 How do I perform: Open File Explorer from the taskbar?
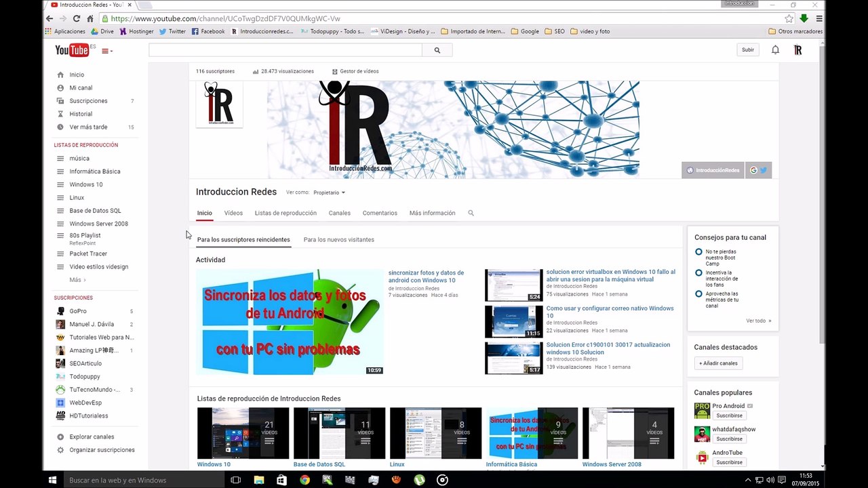[258, 480]
